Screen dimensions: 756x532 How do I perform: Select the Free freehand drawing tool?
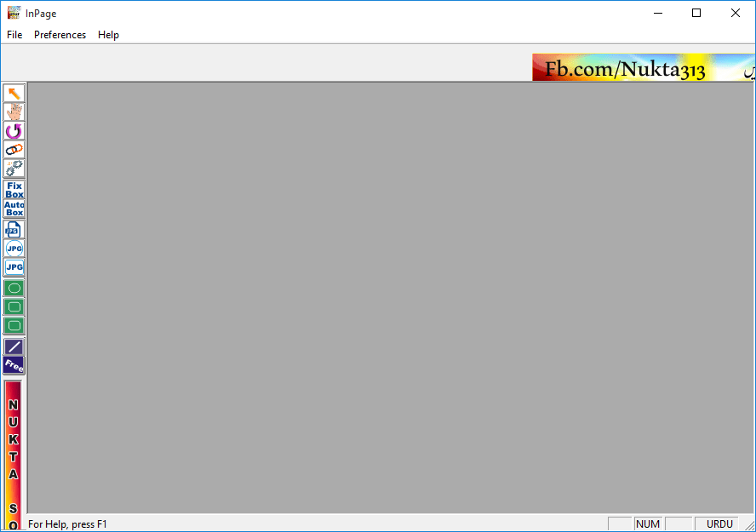click(x=14, y=365)
